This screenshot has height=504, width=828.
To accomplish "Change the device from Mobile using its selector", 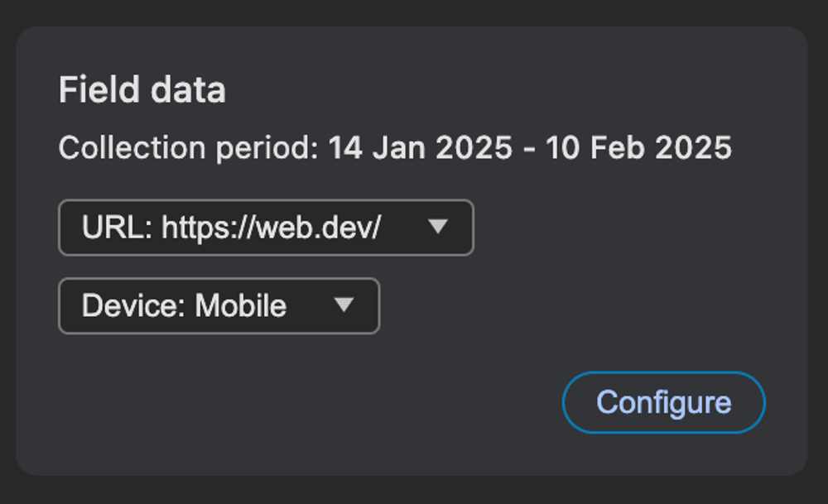I will coord(218,306).
